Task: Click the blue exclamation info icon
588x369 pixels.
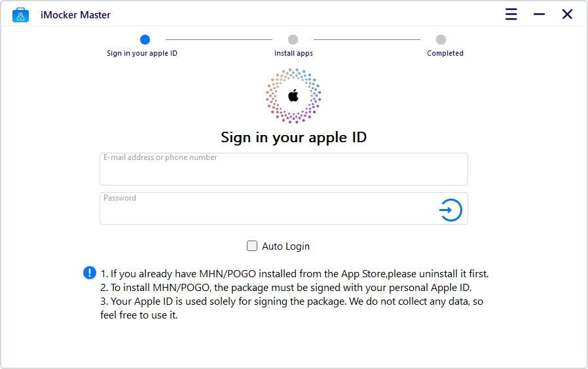Action: click(90, 273)
